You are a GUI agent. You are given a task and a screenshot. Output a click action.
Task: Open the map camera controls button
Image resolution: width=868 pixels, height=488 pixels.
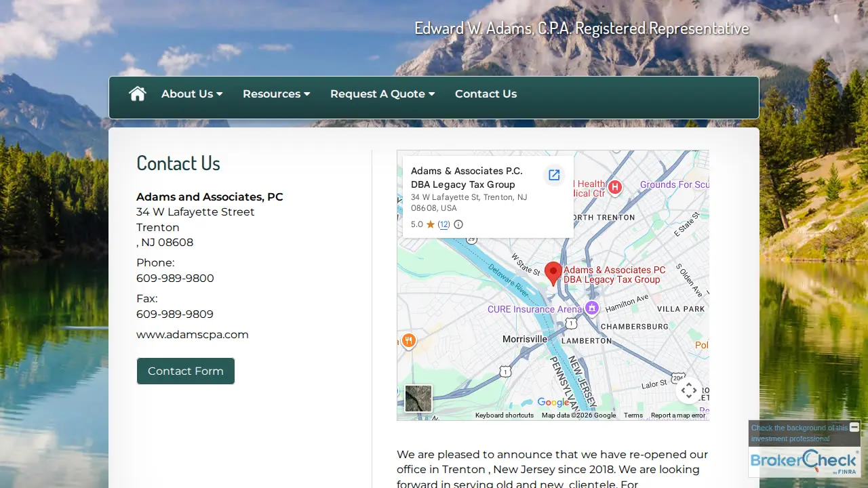point(688,390)
